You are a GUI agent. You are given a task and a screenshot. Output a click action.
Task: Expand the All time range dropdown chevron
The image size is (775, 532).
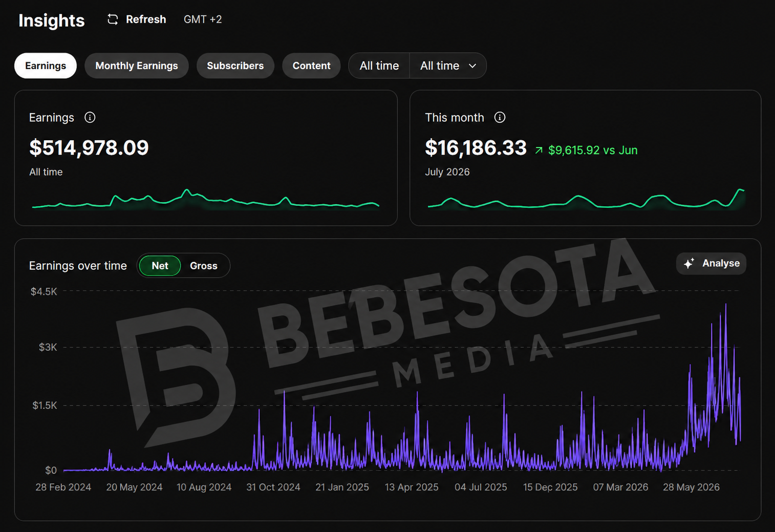tap(472, 66)
